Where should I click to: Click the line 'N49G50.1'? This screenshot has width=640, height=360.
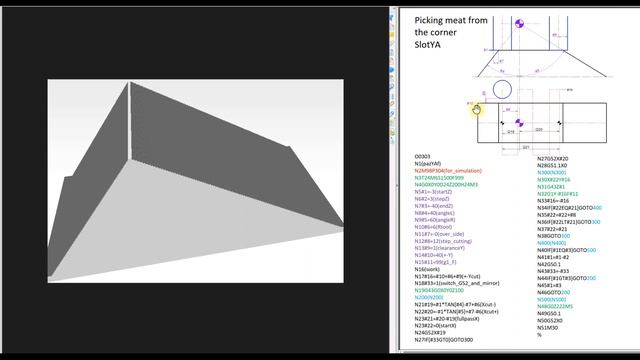[549, 314]
